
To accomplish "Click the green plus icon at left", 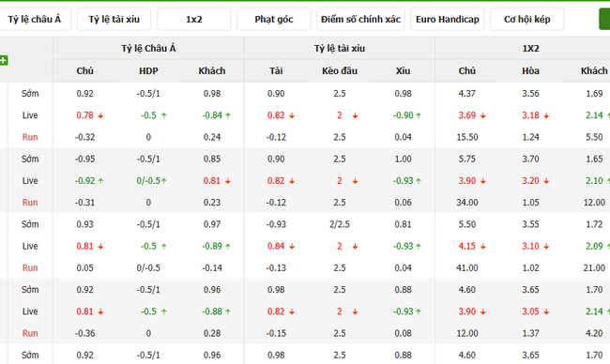I will pos(4,60).
